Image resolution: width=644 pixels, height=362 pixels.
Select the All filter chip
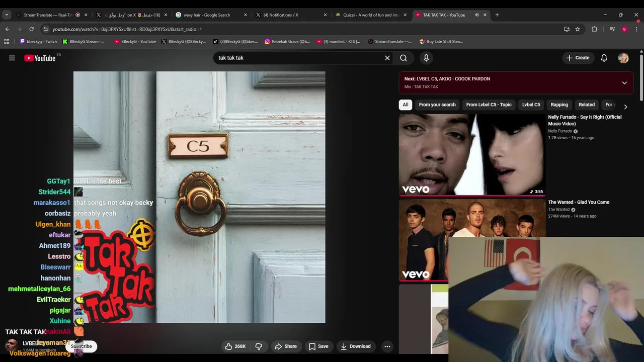click(x=406, y=105)
